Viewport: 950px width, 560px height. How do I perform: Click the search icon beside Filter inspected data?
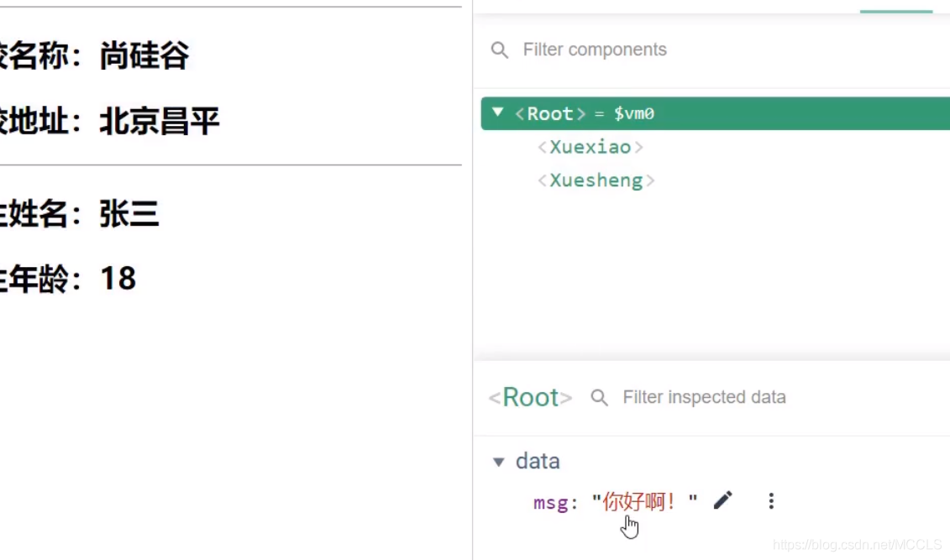(599, 397)
